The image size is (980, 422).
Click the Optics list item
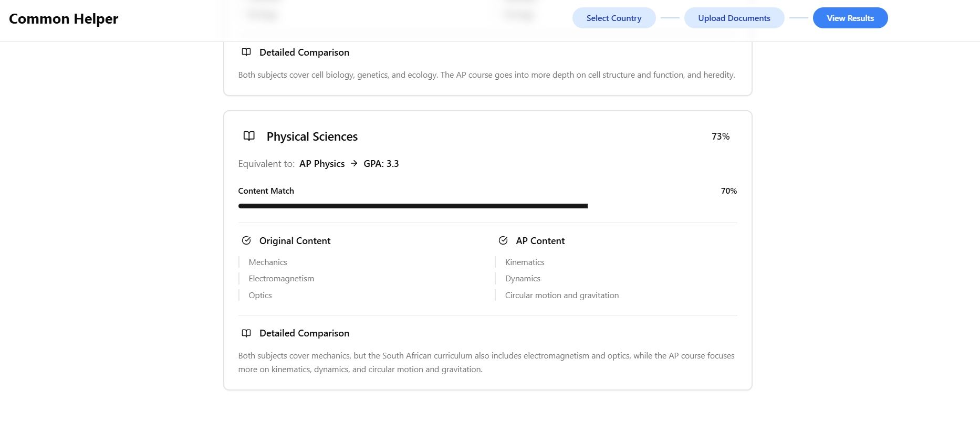260,296
